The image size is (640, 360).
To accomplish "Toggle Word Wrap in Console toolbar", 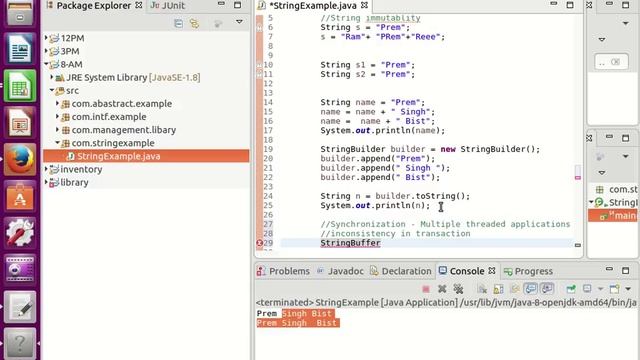I will 515,289.
